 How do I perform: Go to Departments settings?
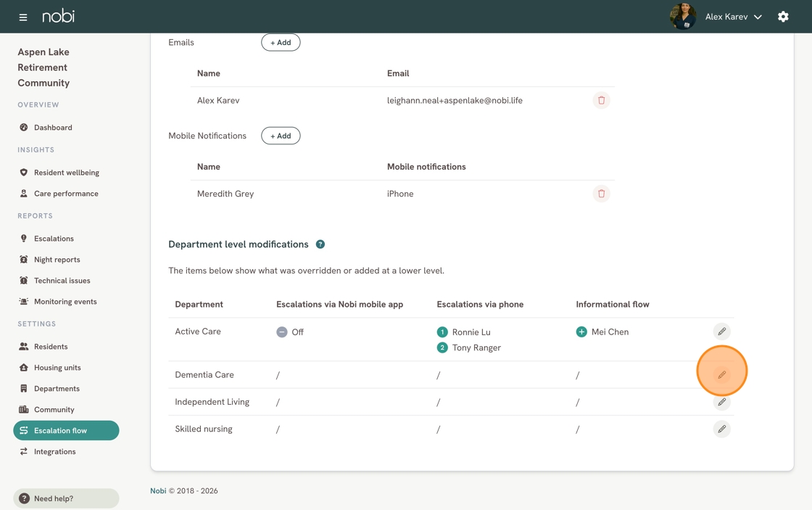pyautogui.click(x=66, y=389)
